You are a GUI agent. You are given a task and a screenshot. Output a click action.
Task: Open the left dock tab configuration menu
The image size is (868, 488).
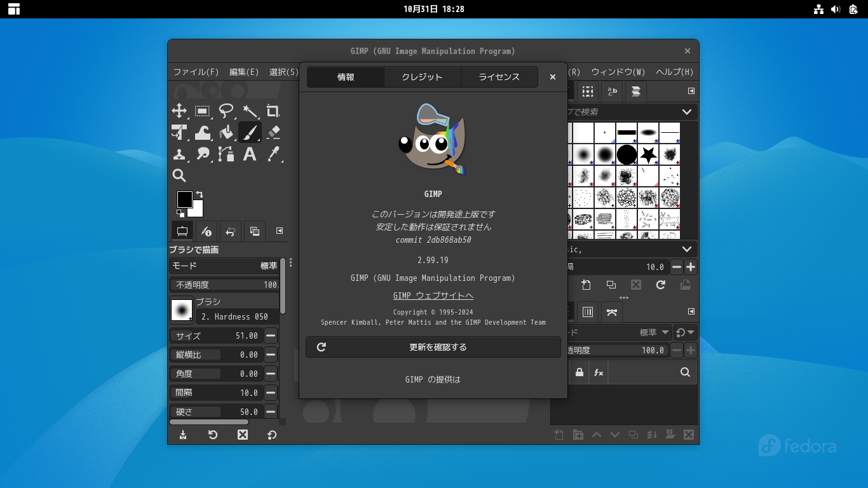point(279,231)
